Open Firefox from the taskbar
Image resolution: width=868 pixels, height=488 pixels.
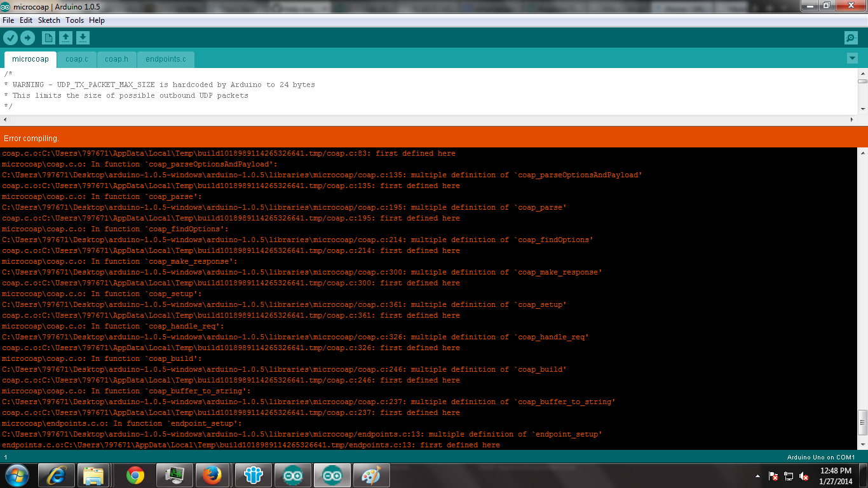(212, 475)
